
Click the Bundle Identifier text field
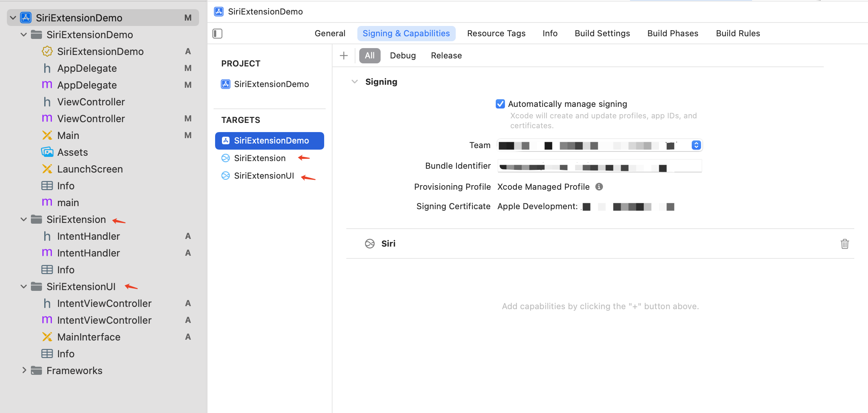click(x=599, y=166)
